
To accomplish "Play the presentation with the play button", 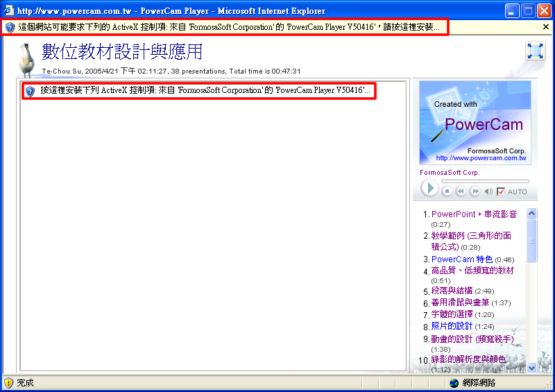I will [x=429, y=188].
